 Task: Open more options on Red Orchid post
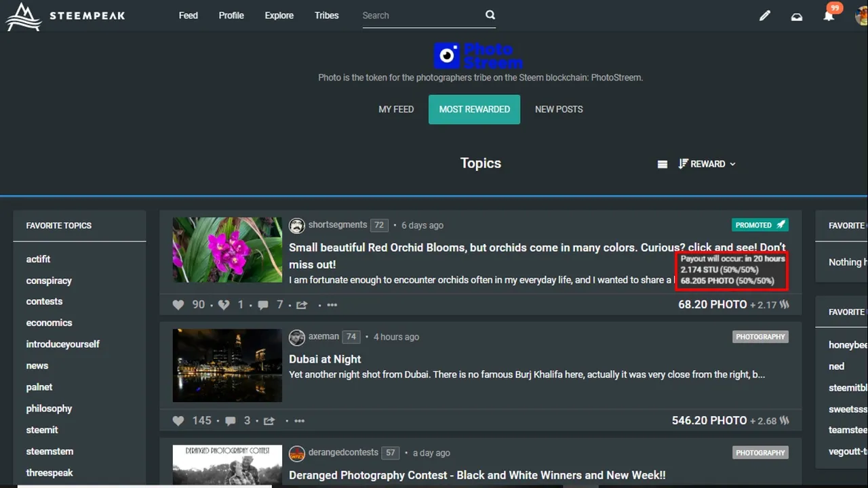coord(332,305)
